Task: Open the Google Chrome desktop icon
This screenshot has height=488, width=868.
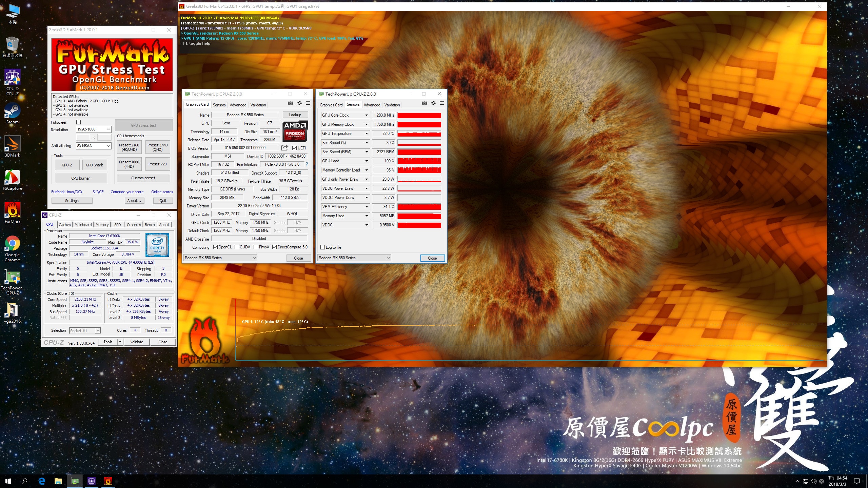Action: click(13, 249)
